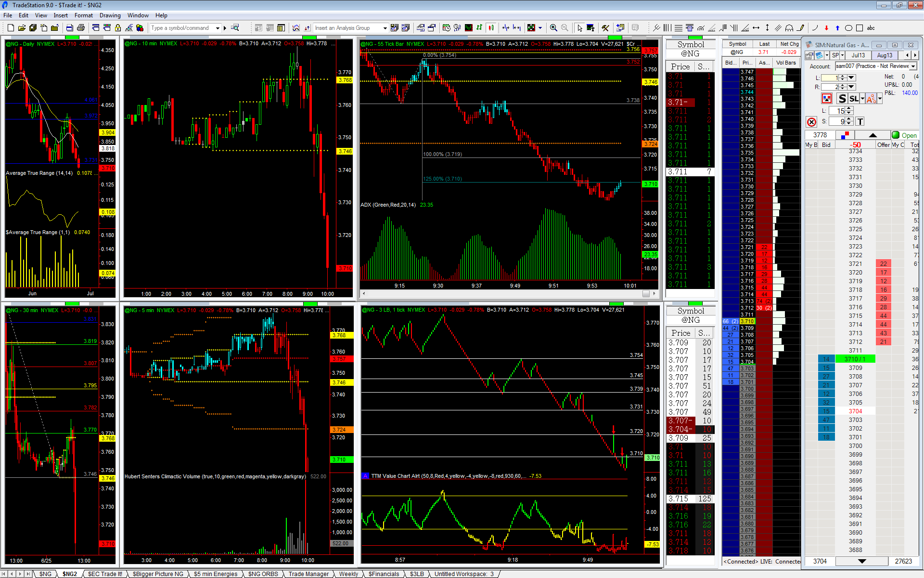
Task: Select the blue up arrow drawing tool
Action: pos(837,28)
